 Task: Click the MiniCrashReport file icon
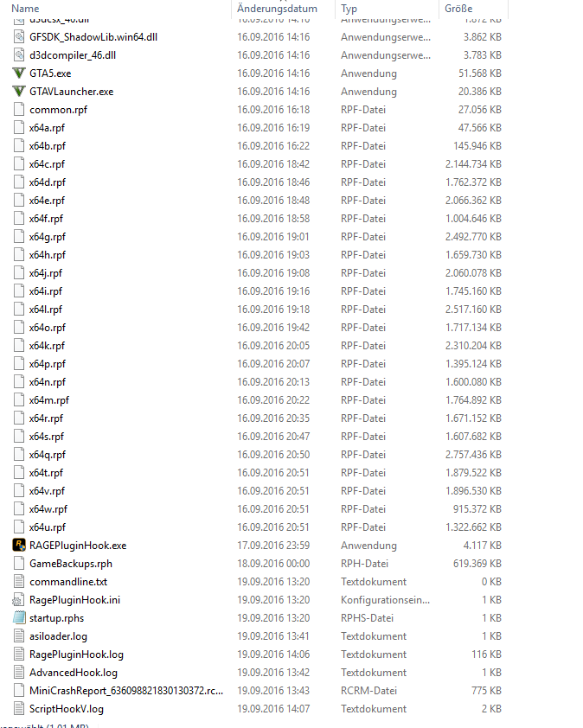[x=18, y=691]
